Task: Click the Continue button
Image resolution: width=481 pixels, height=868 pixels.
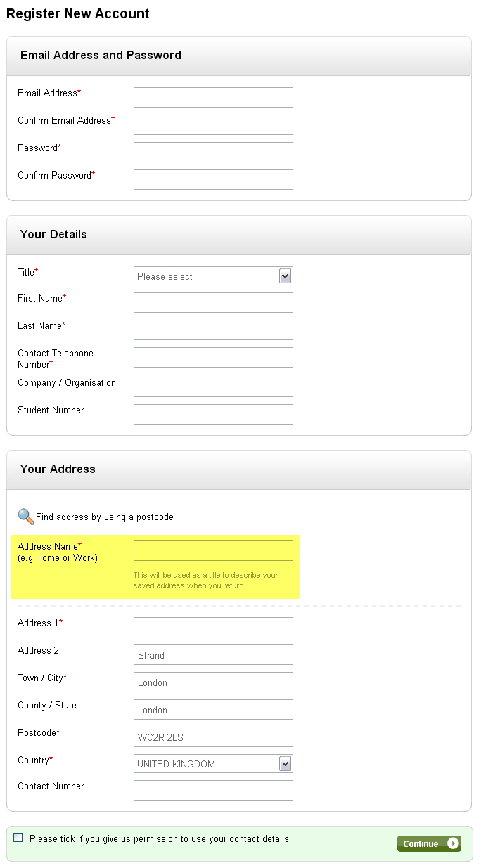Action: [x=429, y=843]
